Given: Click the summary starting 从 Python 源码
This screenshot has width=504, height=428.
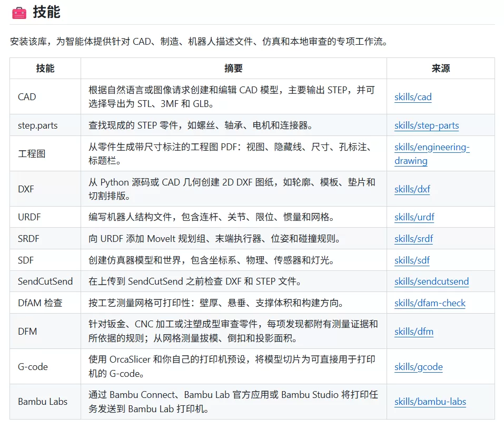Looking at the screenshot, I should click(x=232, y=189).
